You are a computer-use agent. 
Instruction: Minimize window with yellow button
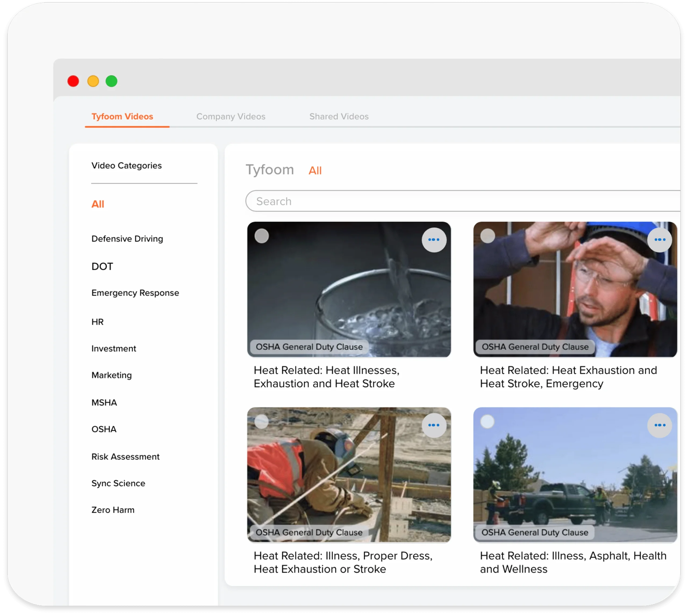pos(93,81)
